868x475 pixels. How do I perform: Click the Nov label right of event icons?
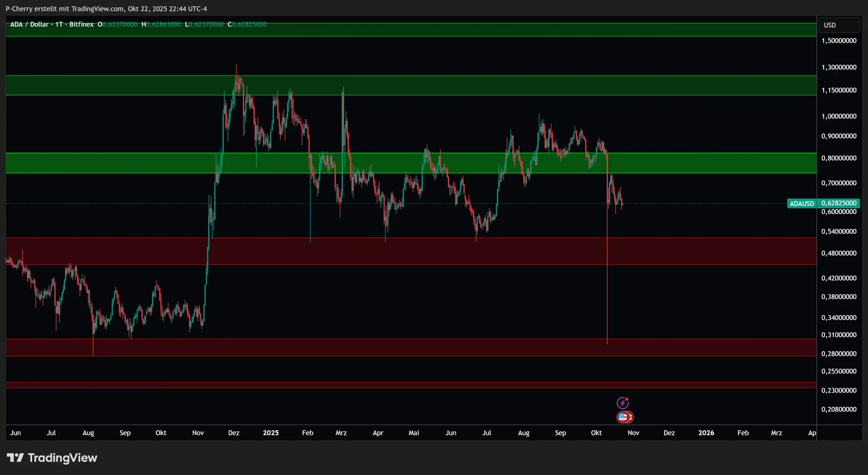pos(633,433)
